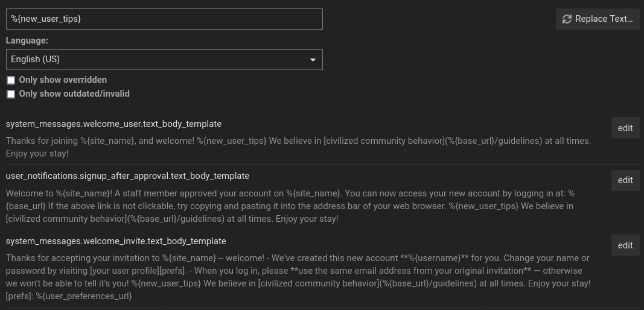Viewport: 644px width, 310px height.
Task: Enable Only show overridden checkbox
Action: tap(11, 80)
